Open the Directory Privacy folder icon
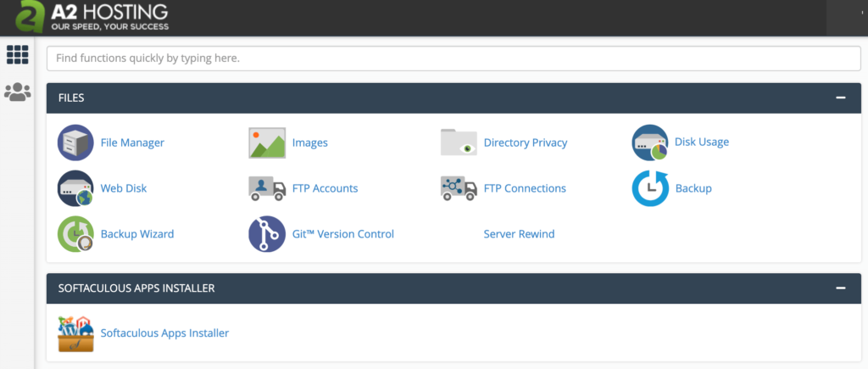Viewport: 868px width, 369px height. (x=459, y=143)
